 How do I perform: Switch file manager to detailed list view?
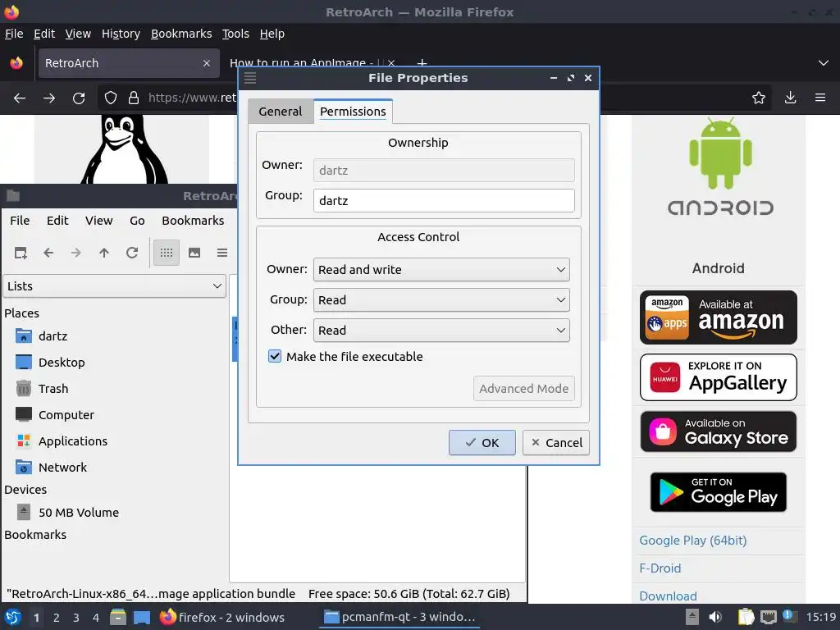point(221,253)
